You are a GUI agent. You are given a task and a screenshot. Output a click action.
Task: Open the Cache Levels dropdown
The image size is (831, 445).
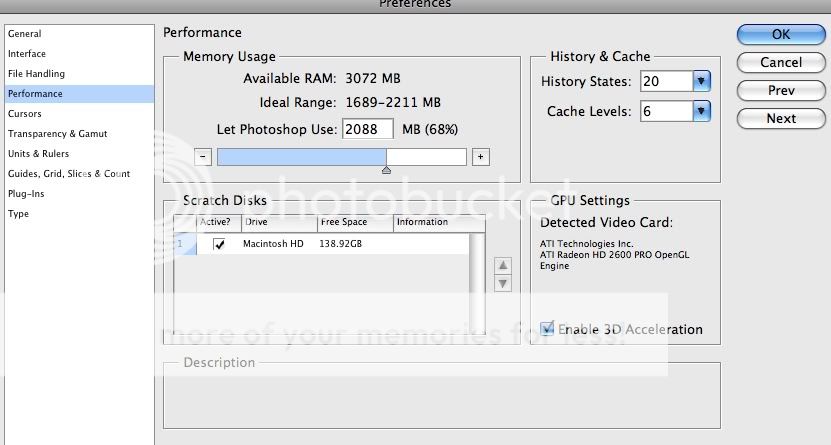[701, 111]
